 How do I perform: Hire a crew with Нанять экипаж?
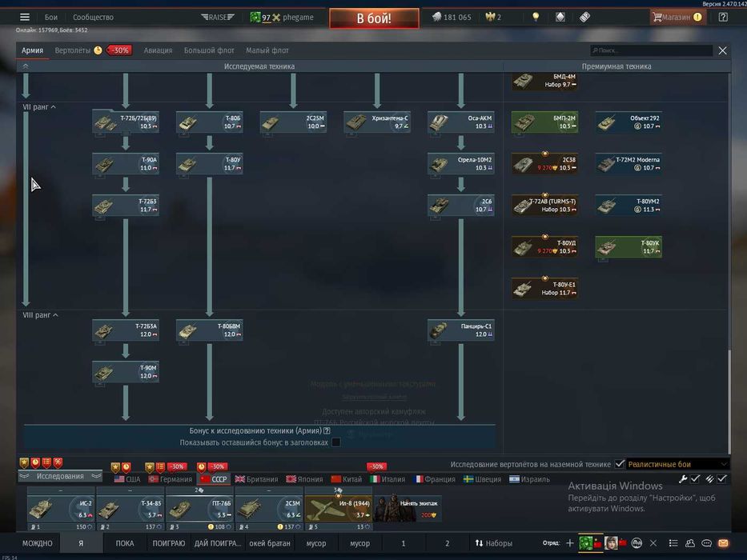click(x=408, y=509)
